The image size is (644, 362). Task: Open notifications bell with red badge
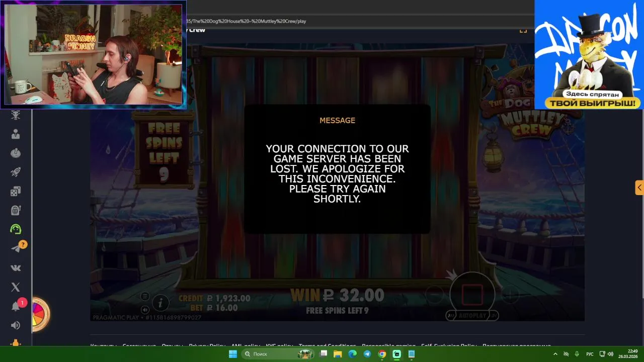point(17,306)
